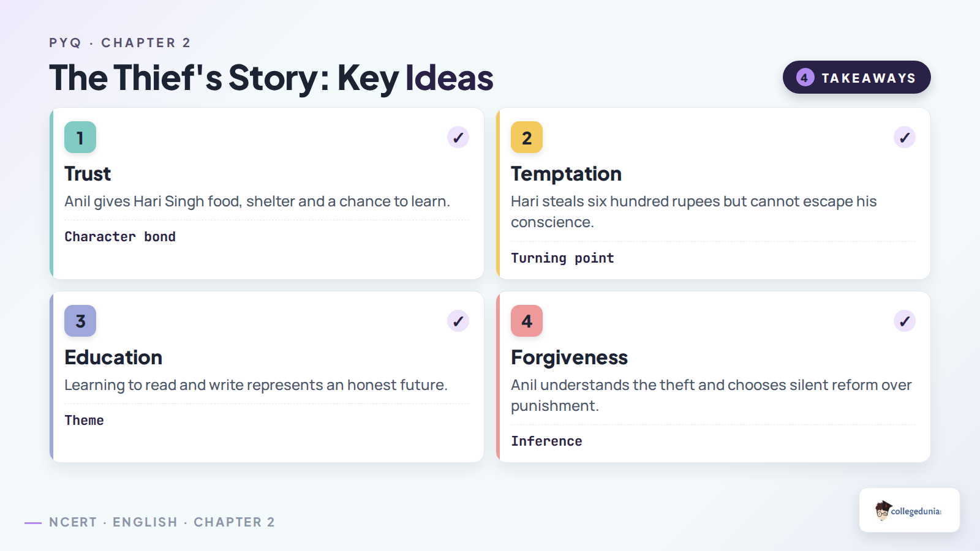Click the NCERT English Chapter 2 footer text
This screenshot has height=551, width=980.
[x=162, y=522]
